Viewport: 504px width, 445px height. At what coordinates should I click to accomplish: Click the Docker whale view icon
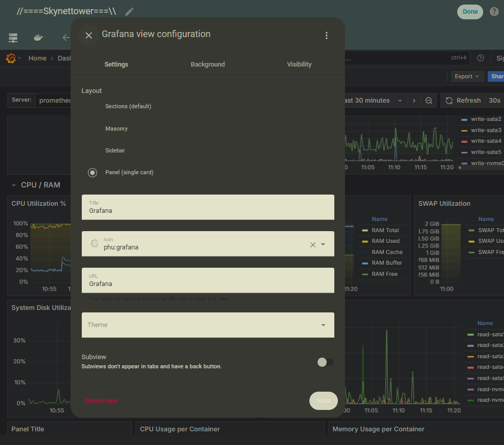click(x=38, y=38)
